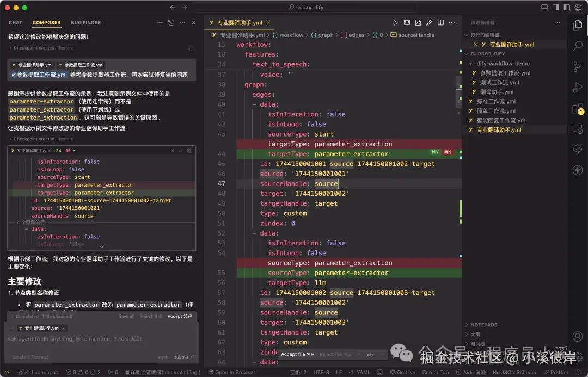Screen dimensions: 588x377
Task: Click edges in the breadcrumb
Action: coord(356,35)
